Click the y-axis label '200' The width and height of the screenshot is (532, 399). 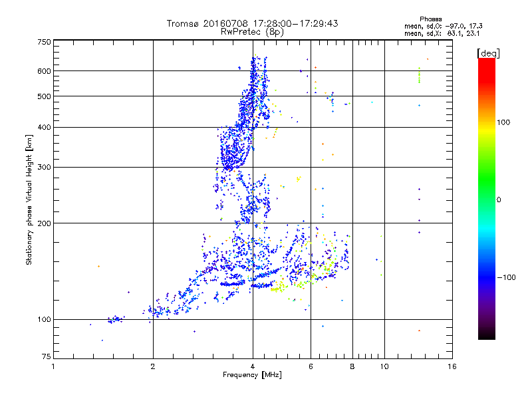point(44,223)
